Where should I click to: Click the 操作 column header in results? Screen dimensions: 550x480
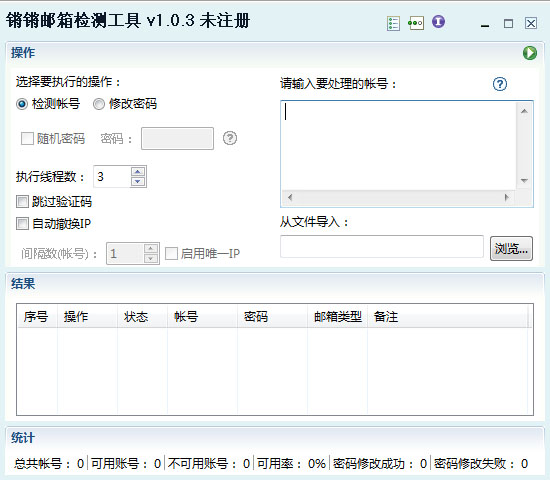87,316
